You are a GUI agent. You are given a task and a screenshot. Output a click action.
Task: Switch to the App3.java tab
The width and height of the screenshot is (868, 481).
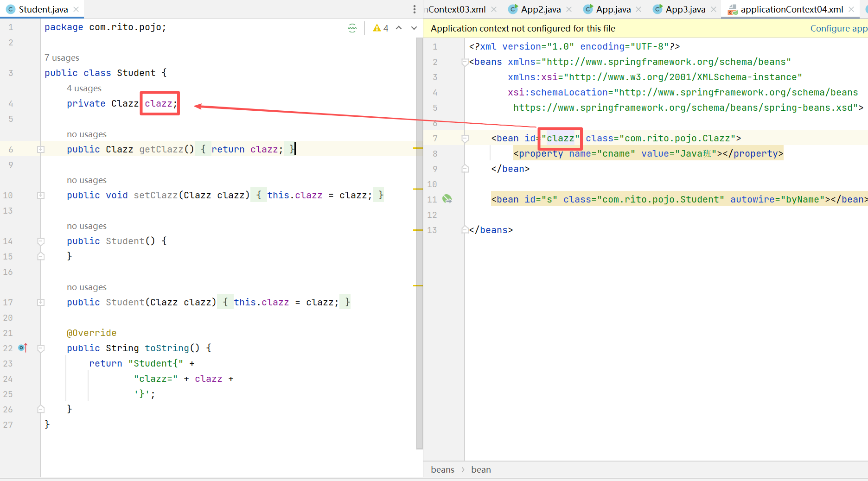coord(685,9)
